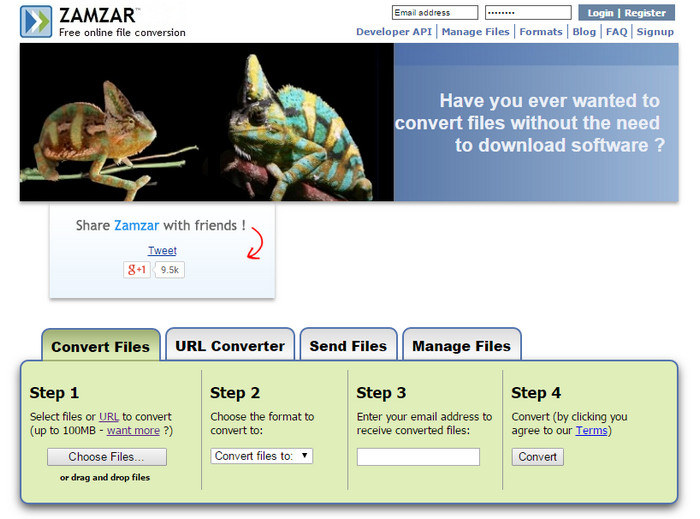Image resolution: width=700 pixels, height=519 pixels.
Task: Visit the Blog link
Action: pyautogui.click(x=584, y=32)
